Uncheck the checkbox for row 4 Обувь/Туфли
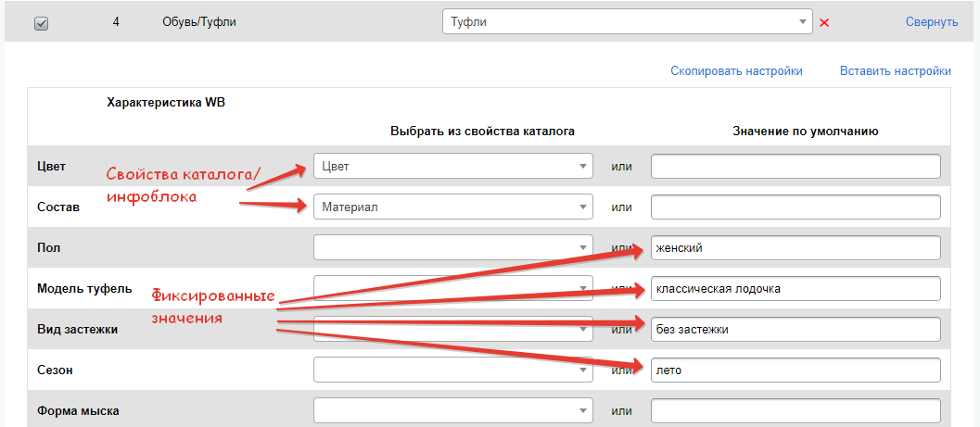The height and width of the screenshot is (427, 980). tap(41, 24)
